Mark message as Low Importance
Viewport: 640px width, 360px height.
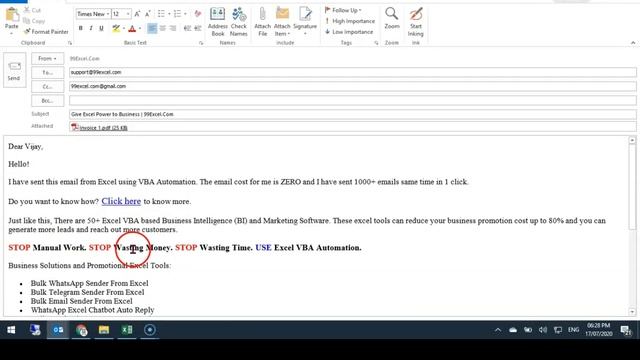(x=349, y=31)
